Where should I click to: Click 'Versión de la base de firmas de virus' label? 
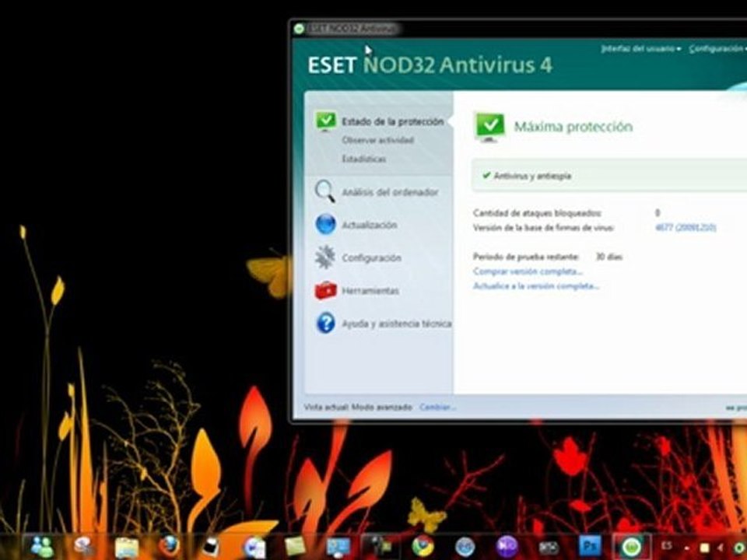click(544, 228)
